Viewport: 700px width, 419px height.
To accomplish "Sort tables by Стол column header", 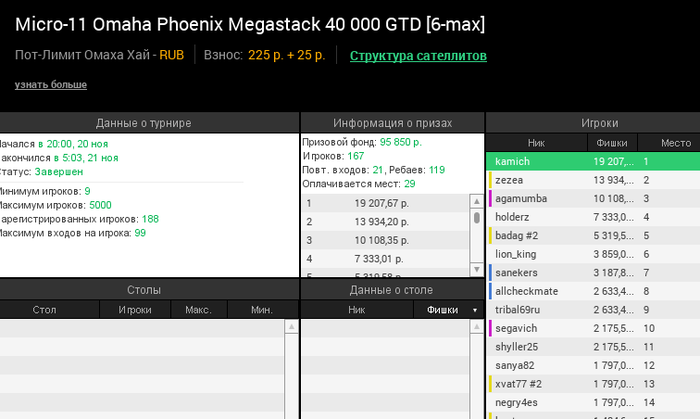I will tap(45, 310).
